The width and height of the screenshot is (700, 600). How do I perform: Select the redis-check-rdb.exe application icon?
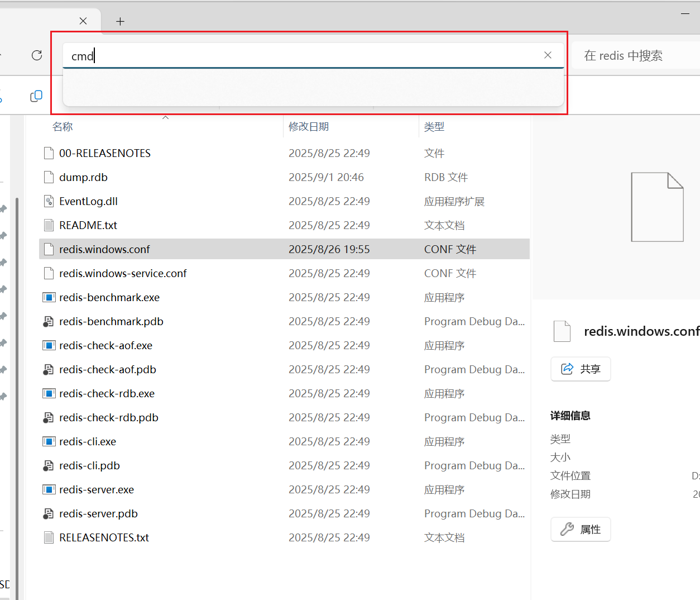(x=49, y=393)
